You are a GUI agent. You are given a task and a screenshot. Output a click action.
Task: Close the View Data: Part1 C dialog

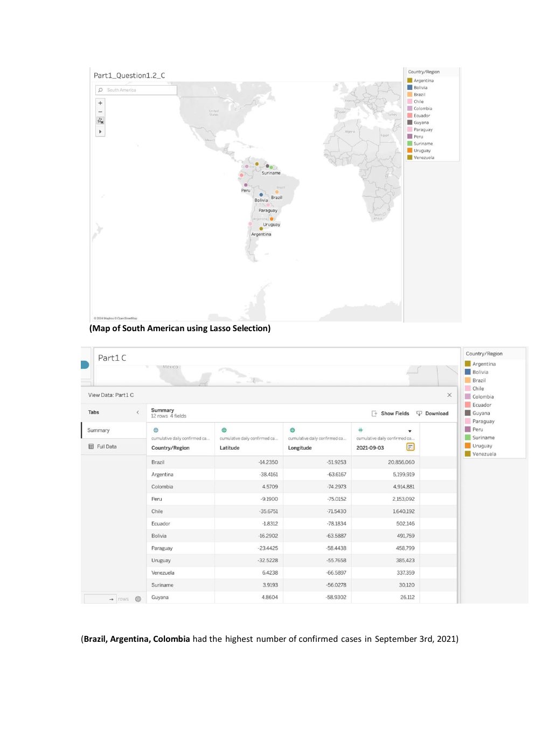pyautogui.click(x=449, y=395)
